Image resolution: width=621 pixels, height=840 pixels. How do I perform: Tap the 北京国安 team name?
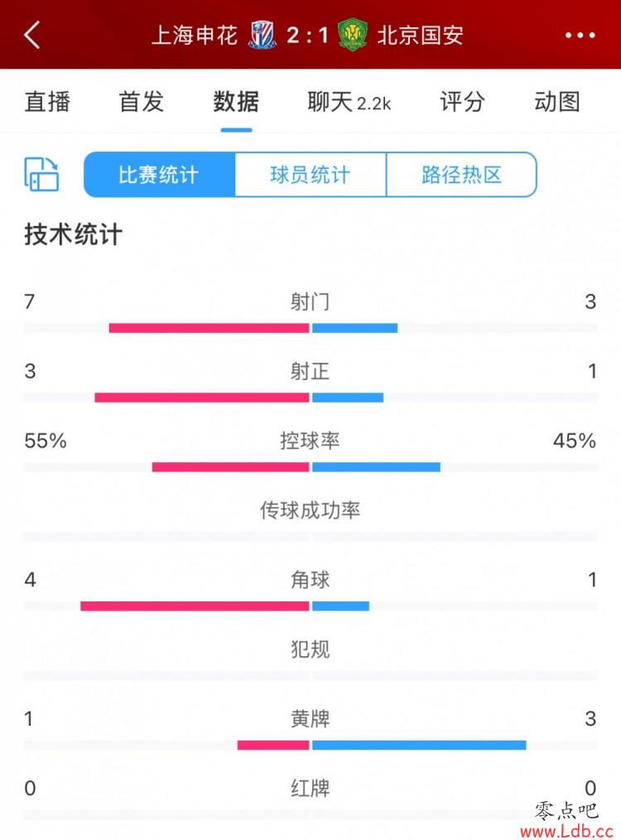click(421, 36)
